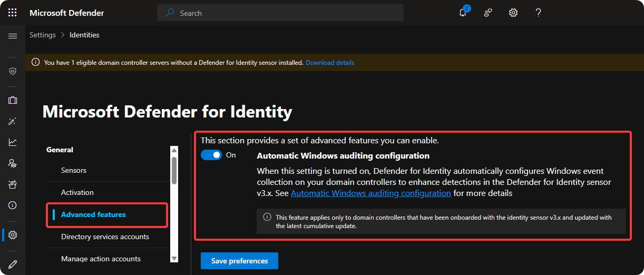The width and height of the screenshot is (644, 275).
Task: Click the Save preferences button
Action: pyautogui.click(x=239, y=261)
